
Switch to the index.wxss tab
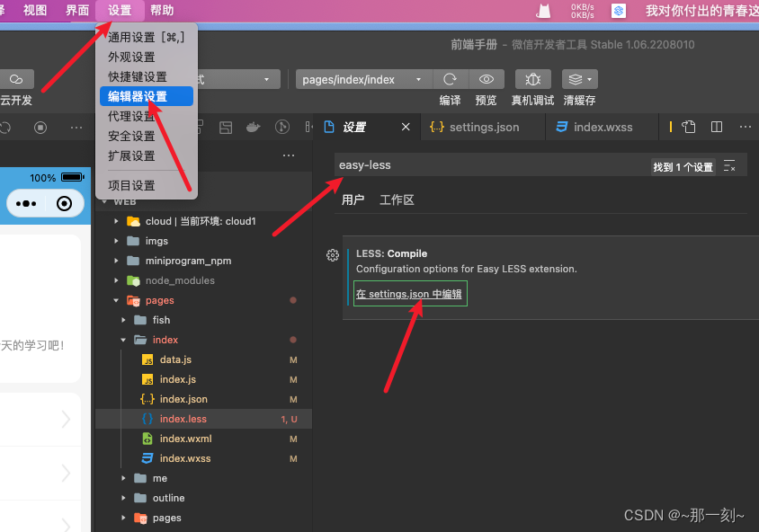[x=602, y=127]
